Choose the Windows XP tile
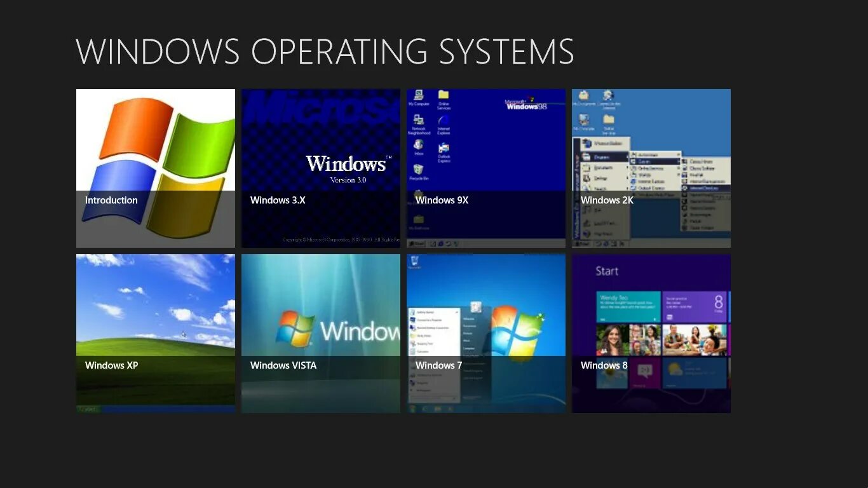The width and height of the screenshot is (868, 488). tap(156, 334)
